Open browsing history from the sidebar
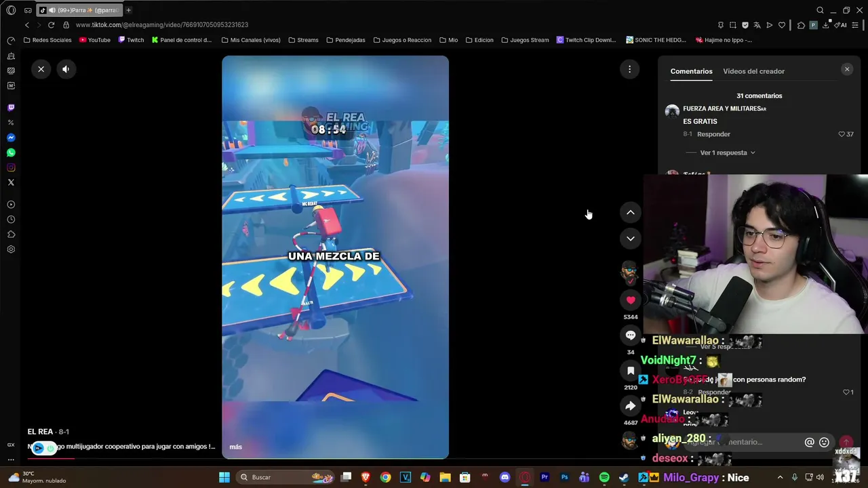This screenshot has width=868, height=488. (11, 220)
